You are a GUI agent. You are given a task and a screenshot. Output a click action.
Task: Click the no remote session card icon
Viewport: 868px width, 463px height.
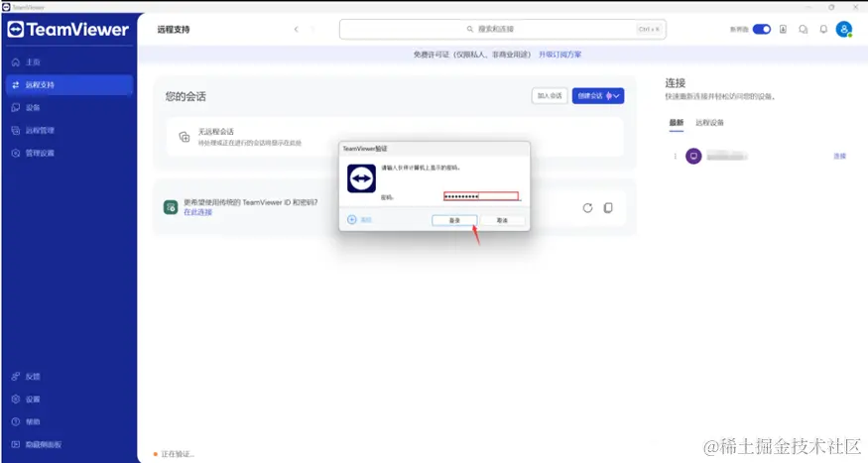pyautogui.click(x=185, y=137)
